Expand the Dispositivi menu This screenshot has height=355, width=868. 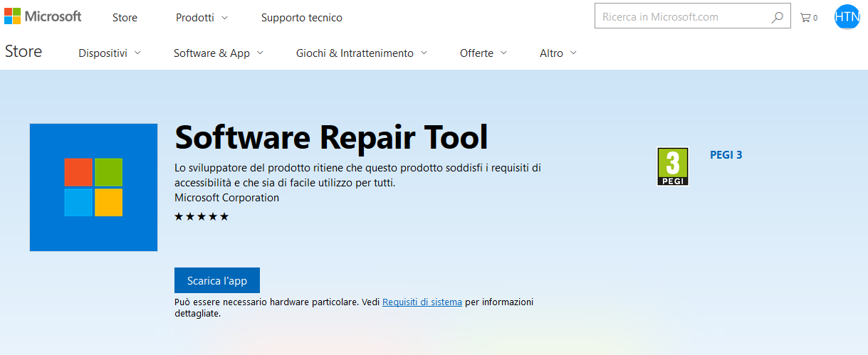110,53
